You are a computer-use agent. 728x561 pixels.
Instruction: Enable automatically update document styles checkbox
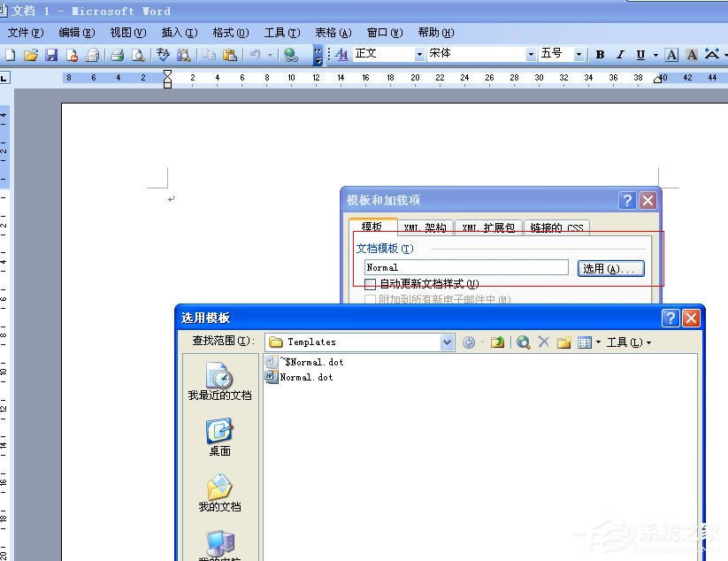tap(370, 284)
